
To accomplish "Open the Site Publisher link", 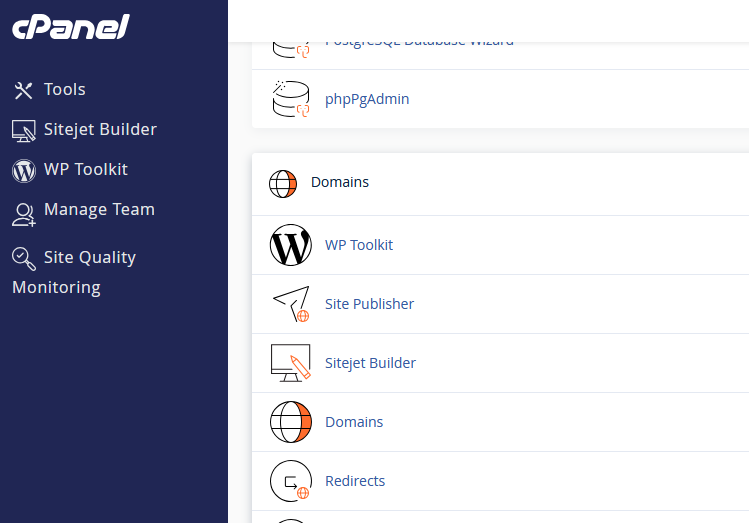I will click(x=369, y=304).
